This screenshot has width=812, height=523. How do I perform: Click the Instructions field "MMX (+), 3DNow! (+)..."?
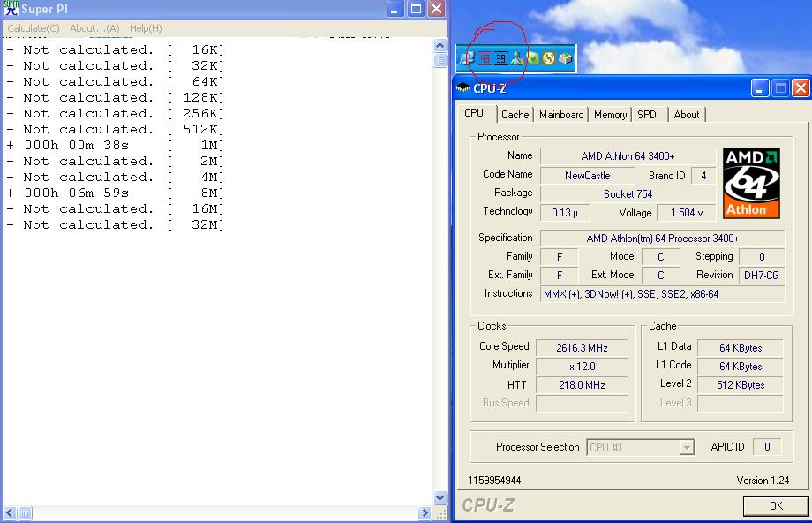coord(662,294)
